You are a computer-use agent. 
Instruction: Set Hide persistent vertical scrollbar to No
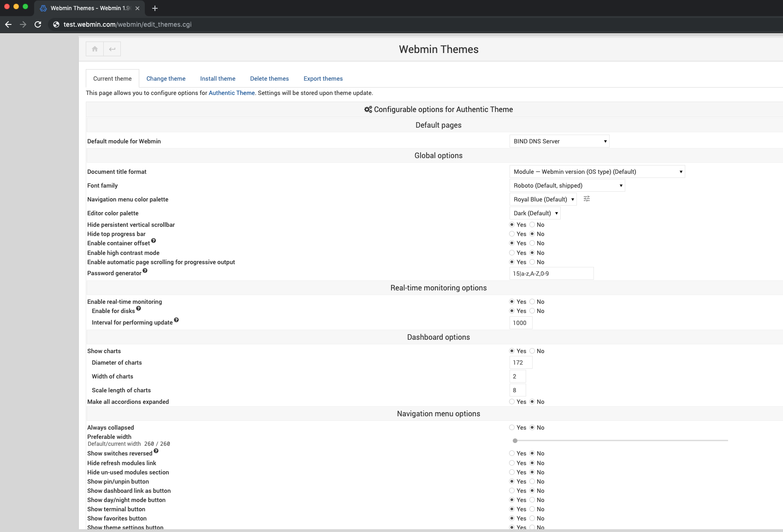[x=531, y=225]
